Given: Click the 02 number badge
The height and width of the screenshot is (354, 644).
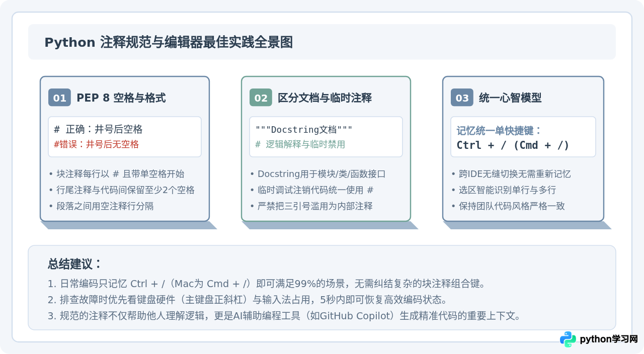Looking at the screenshot, I should [261, 98].
